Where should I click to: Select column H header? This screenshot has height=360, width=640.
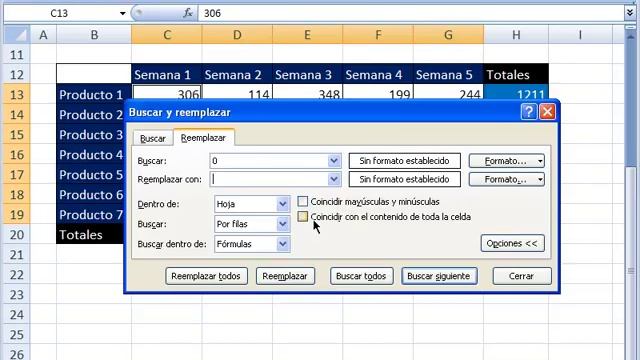516,35
